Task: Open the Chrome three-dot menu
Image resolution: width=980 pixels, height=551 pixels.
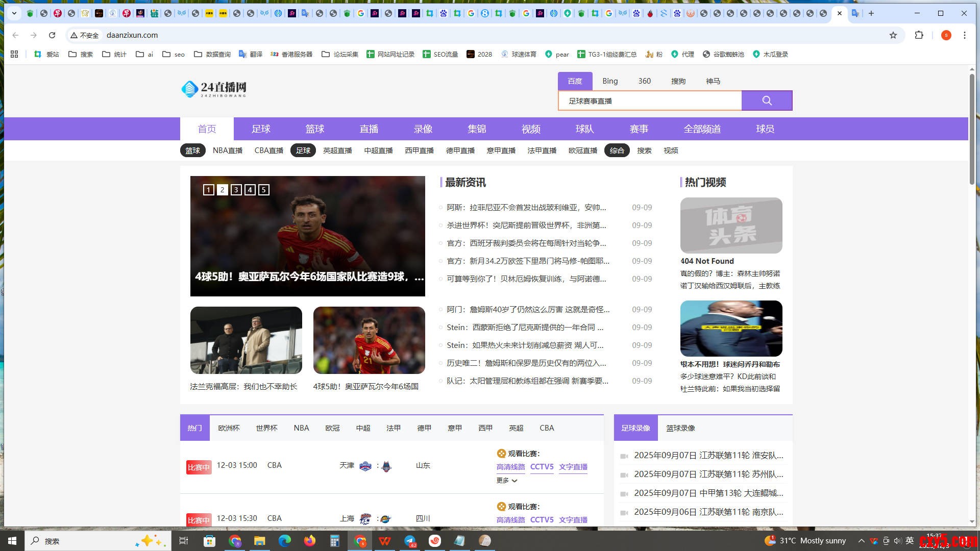Action: [x=964, y=35]
